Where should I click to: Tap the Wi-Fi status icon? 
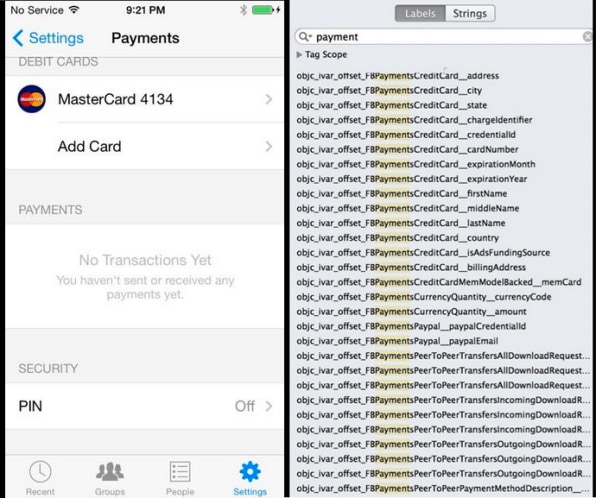click(x=74, y=10)
